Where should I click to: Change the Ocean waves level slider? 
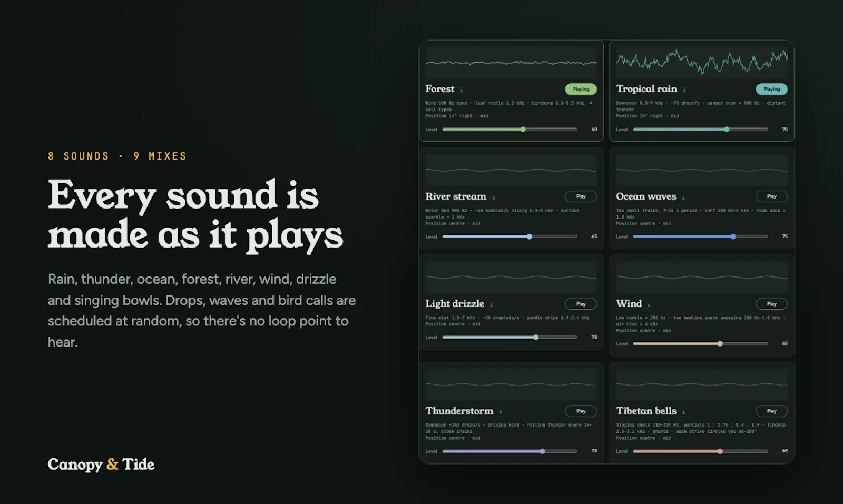(x=700, y=236)
